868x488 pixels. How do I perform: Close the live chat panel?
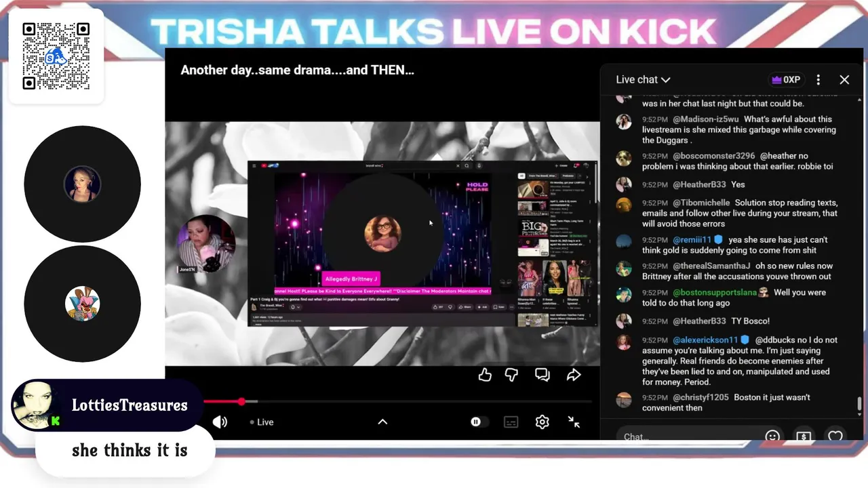[844, 79]
